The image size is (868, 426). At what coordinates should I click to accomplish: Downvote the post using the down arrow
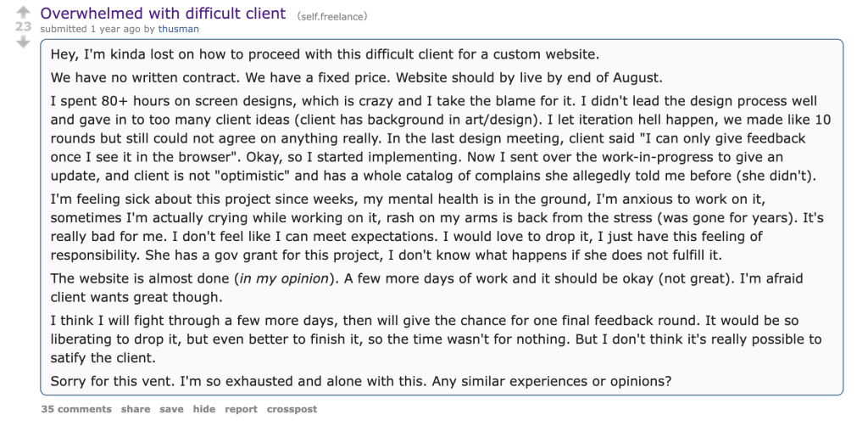[23, 42]
